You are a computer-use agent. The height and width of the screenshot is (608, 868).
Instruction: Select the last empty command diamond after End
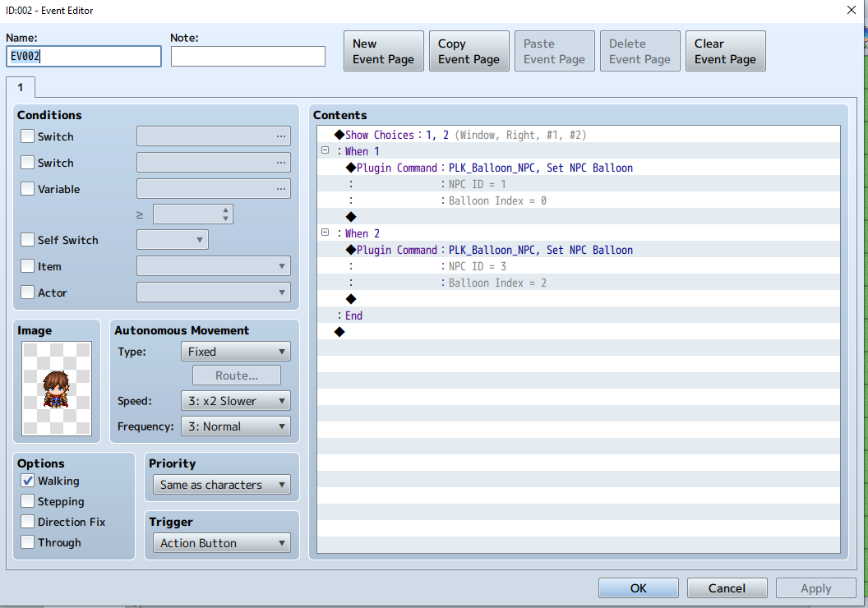tap(339, 332)
